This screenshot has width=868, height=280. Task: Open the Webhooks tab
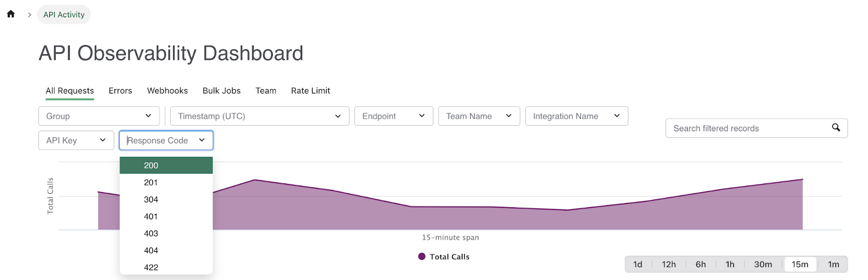coord(167,91)
